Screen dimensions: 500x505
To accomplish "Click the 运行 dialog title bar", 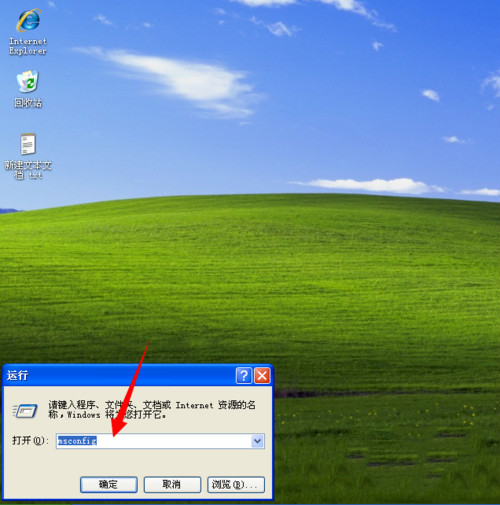I will click(x=120, y=376).
